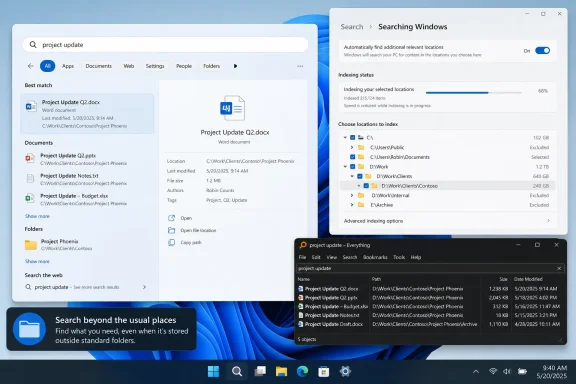Viewport: 576px width, 384px height.
Task: Uncheck the D:\Work checkbox
Action: [x=353, y=166]
